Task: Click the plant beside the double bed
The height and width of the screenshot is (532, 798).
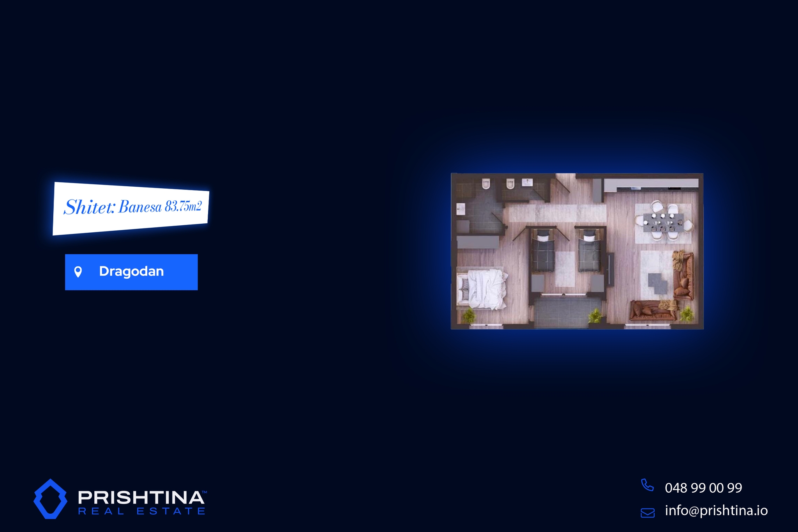Action: tap(469, 316)
